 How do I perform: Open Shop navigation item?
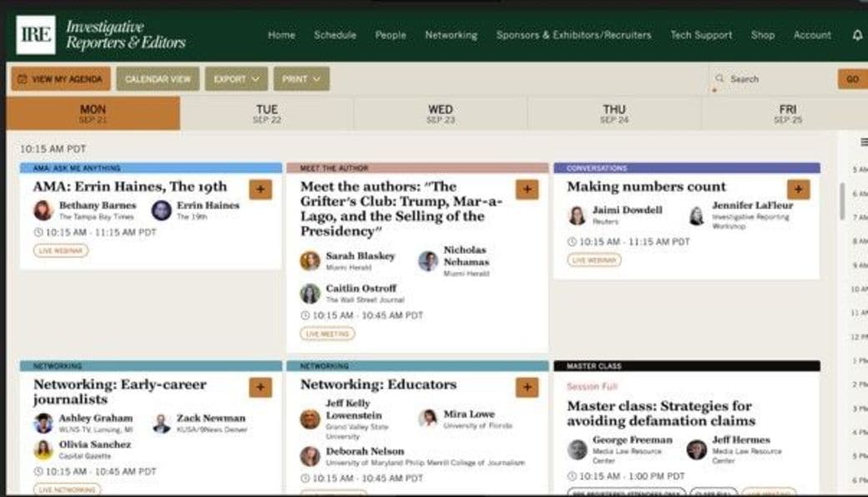[762, 35]
